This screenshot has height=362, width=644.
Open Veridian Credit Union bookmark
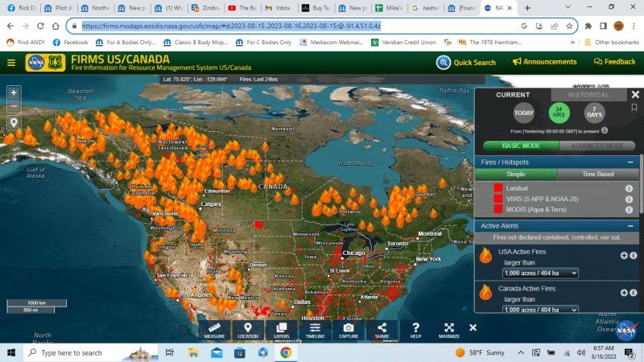click(403, 43)
